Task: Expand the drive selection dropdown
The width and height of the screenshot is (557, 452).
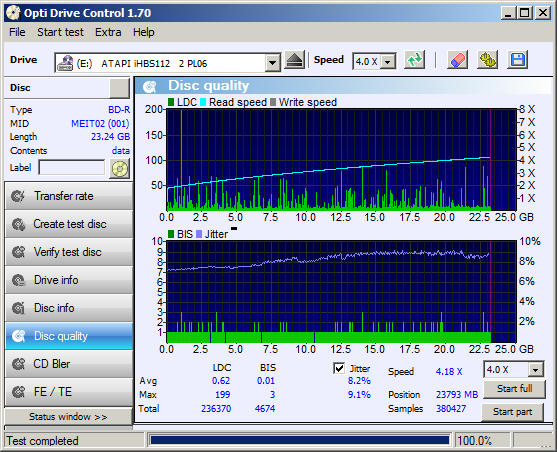Action: coord(272,63)
